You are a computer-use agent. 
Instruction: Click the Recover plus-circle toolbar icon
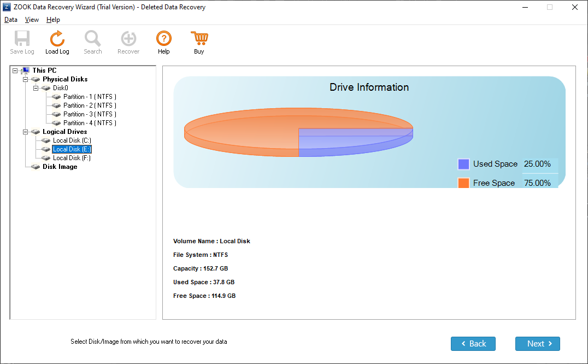[x=128, y=38]
